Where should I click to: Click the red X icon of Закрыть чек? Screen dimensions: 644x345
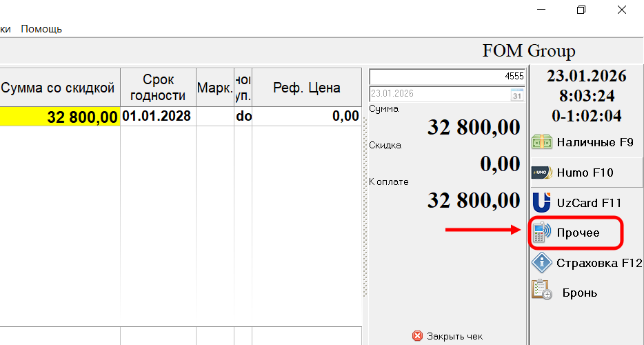417,336
